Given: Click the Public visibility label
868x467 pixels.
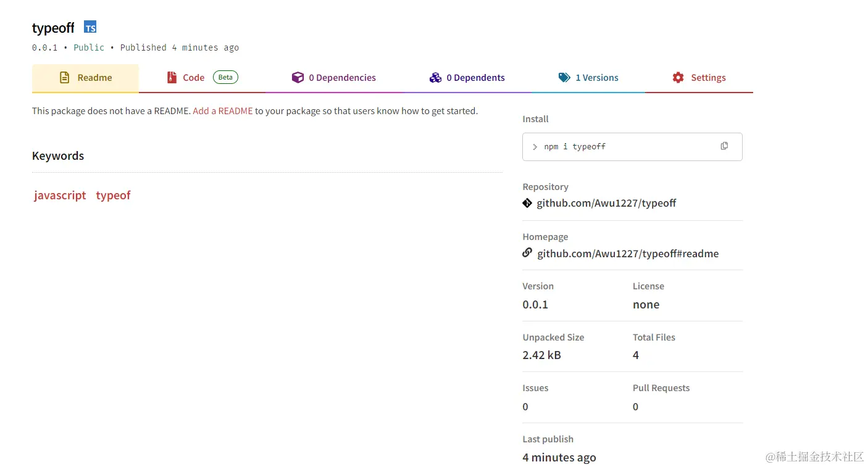Looking at the screenshot, I should coord(89,48).
